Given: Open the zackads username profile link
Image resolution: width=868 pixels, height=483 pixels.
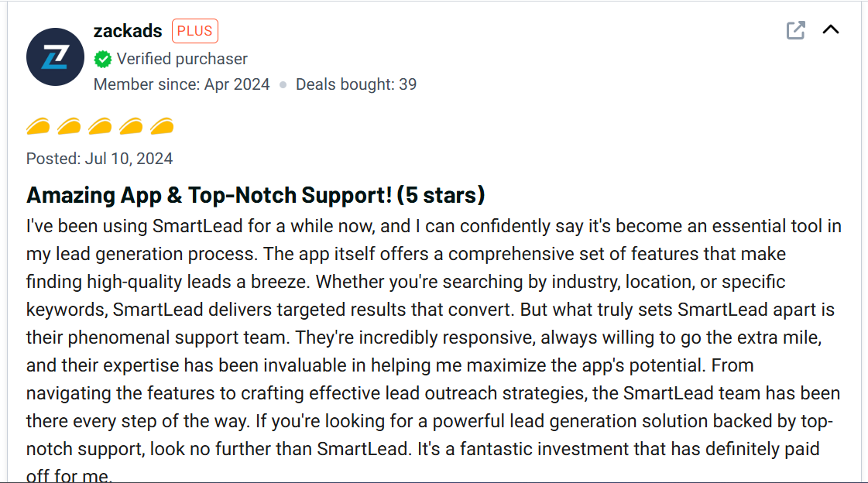Looking at the screenshot, I should pyautogui.click(x=128, y=31).
